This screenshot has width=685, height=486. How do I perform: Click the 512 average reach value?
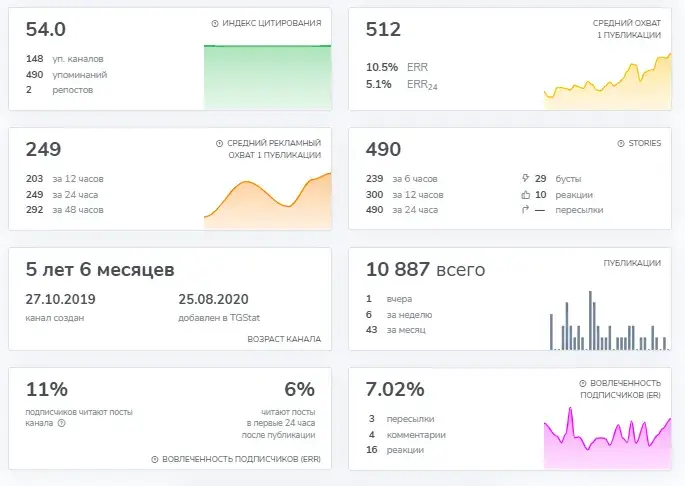pos(383,29)
